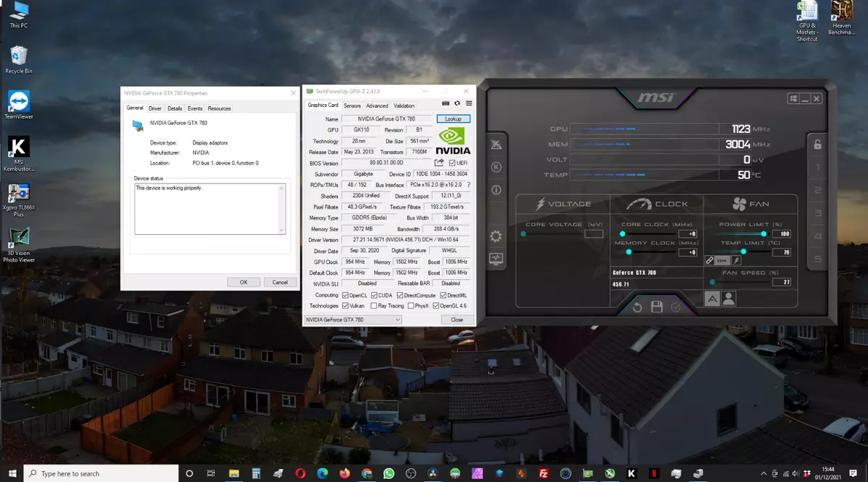This screenshot has width=868, height=482.
Task: Click the Fan Speed value field showing 27
Action: pos(783,283)
